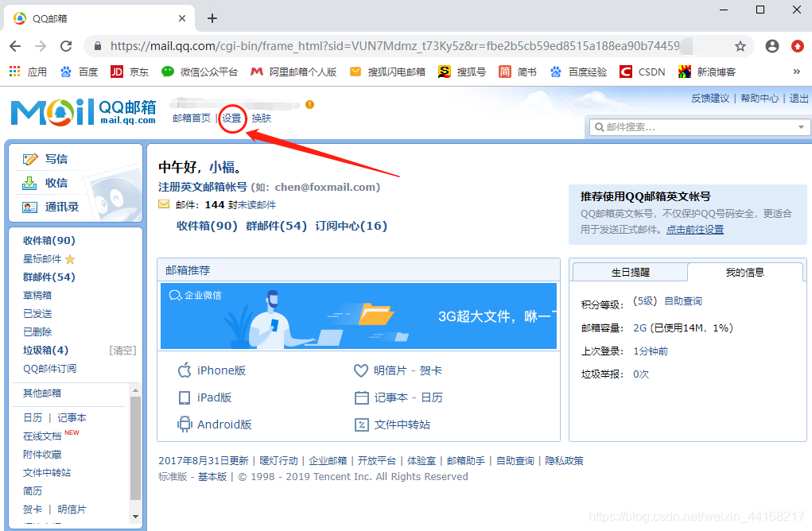The width and height of the screenshot is (812, 531).
Task: Expand the mail search dropdown arrow
Action: pyautogui.click(x=801, y=127)
